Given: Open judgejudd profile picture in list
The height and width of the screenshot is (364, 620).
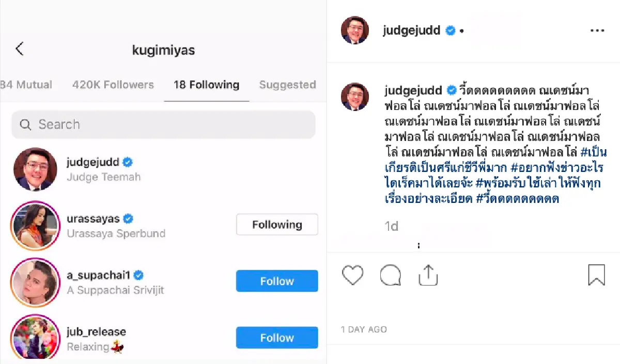Looking at the screenshot, I should 35,169.
